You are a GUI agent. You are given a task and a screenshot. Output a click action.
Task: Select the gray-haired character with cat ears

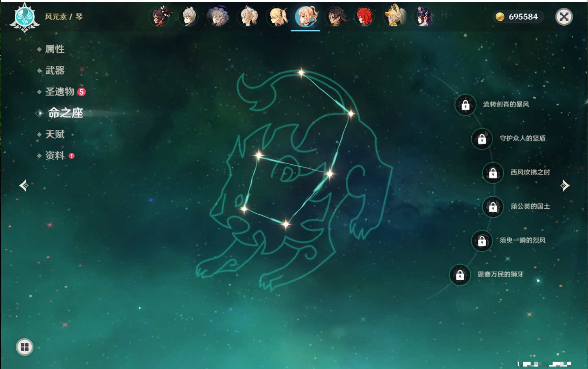click(x=188, y=17)
